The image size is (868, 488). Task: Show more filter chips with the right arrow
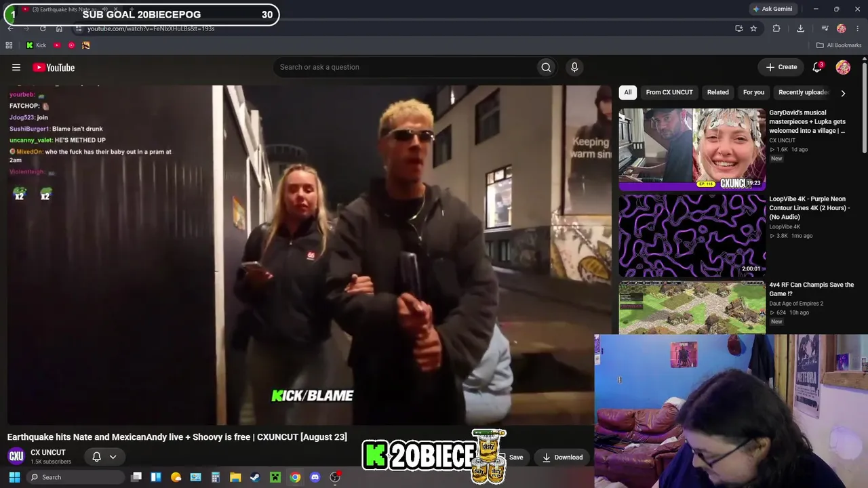(843, 93)
